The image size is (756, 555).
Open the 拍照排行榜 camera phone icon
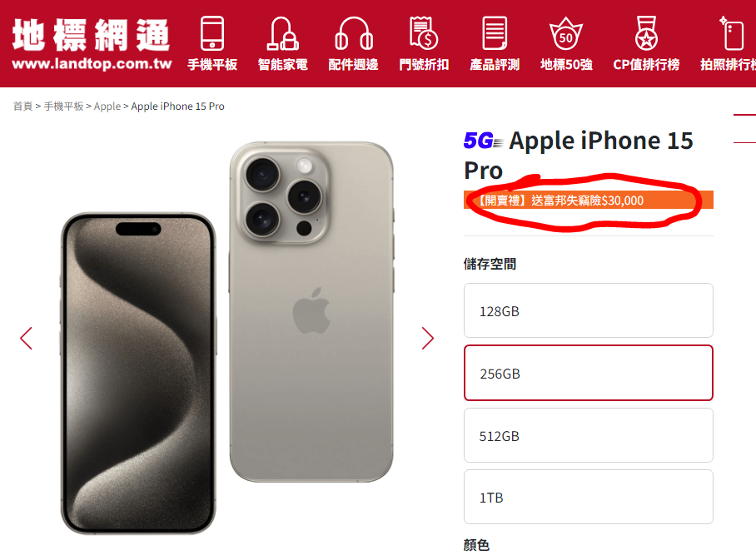tap(731, 33)
